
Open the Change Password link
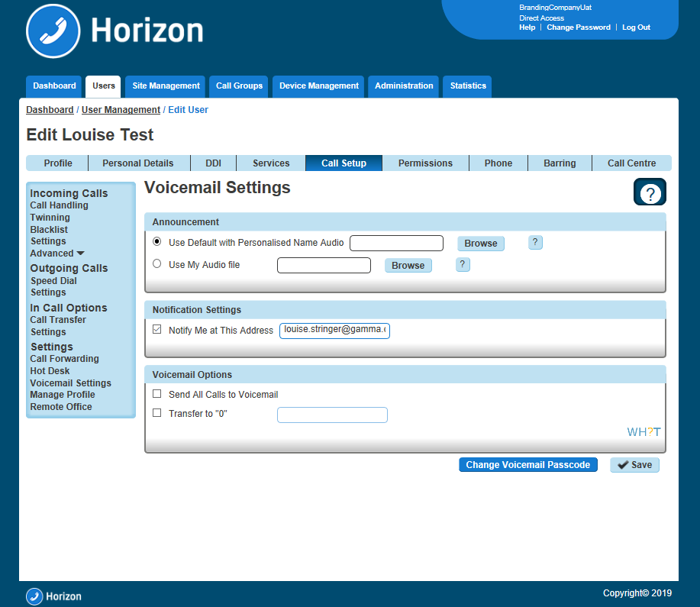point(579,27)
